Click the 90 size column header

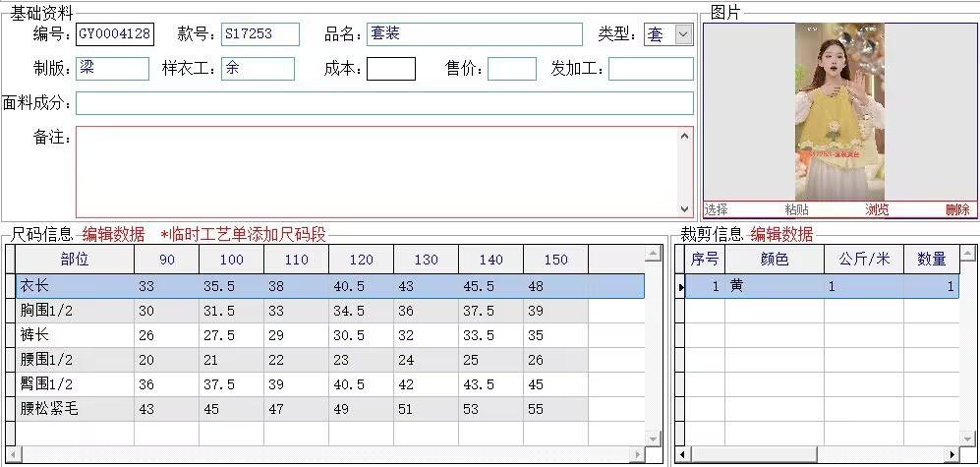click(x=167, y=260)
